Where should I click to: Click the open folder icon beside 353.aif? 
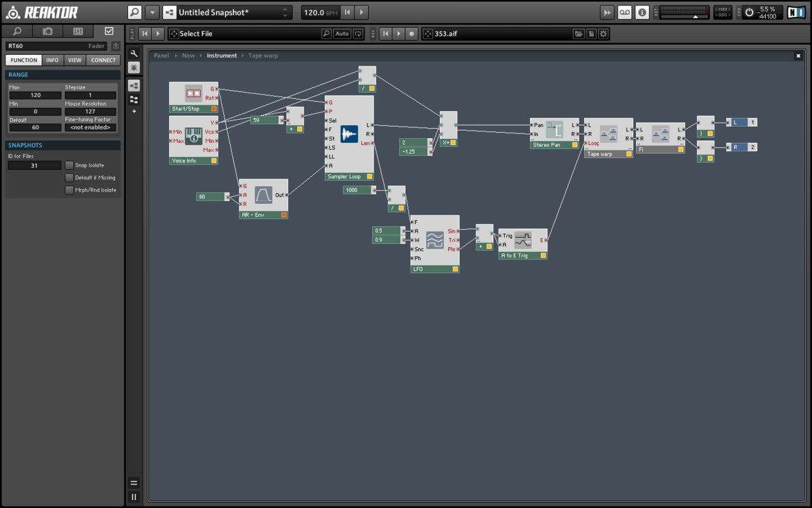(579, 34)
